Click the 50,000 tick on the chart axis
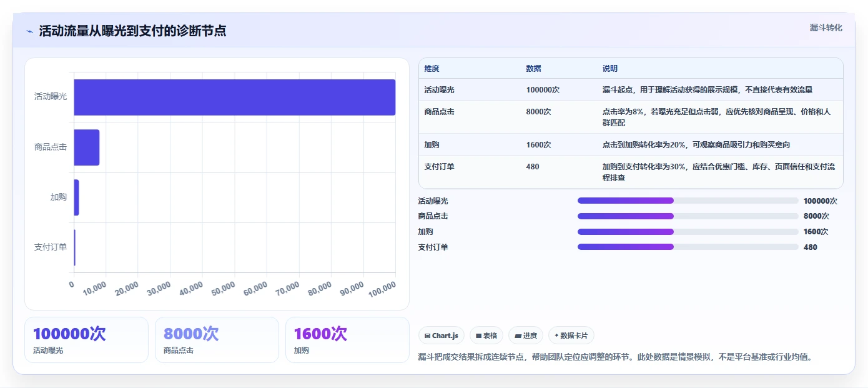868x388 pixels. (224, 288)
